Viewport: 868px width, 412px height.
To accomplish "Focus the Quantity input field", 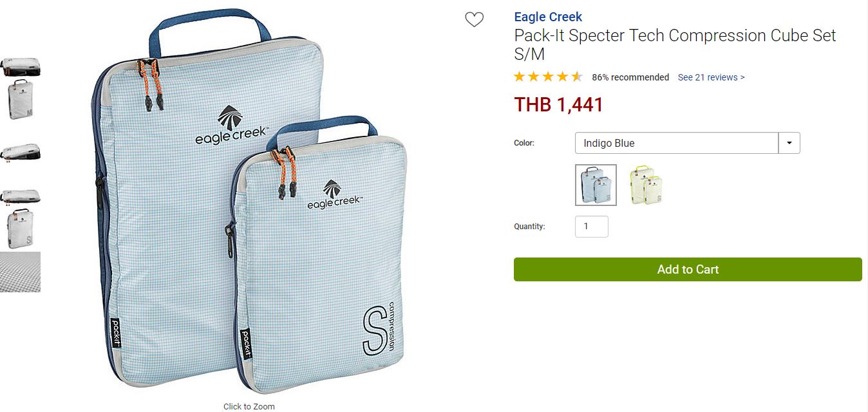I will [x=592, y=227].
